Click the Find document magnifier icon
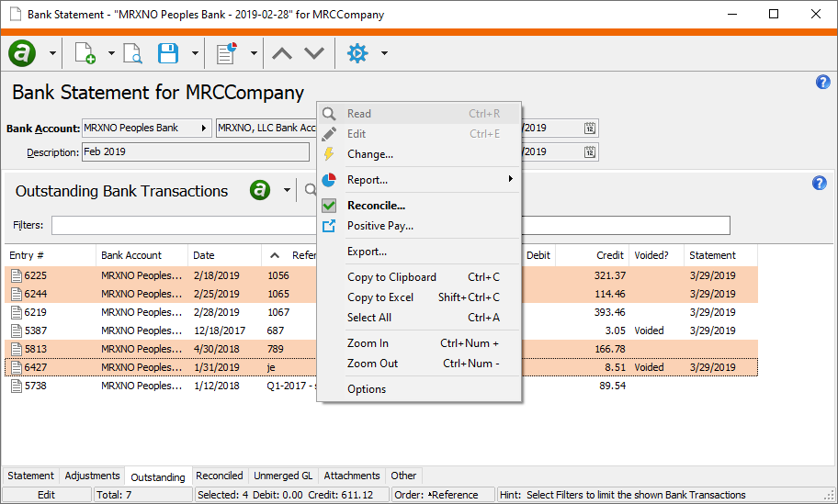This screenshot has width=838, height=504. tap(132, 53)
